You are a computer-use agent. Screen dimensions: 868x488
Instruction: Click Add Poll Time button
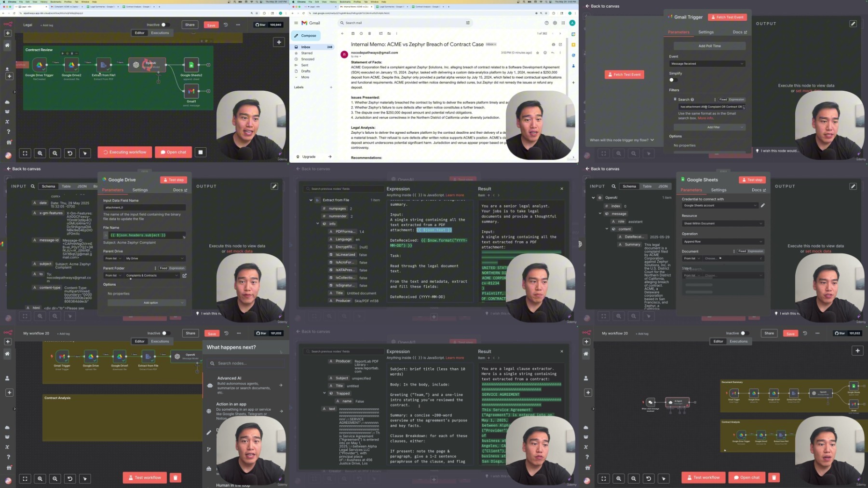709,46
